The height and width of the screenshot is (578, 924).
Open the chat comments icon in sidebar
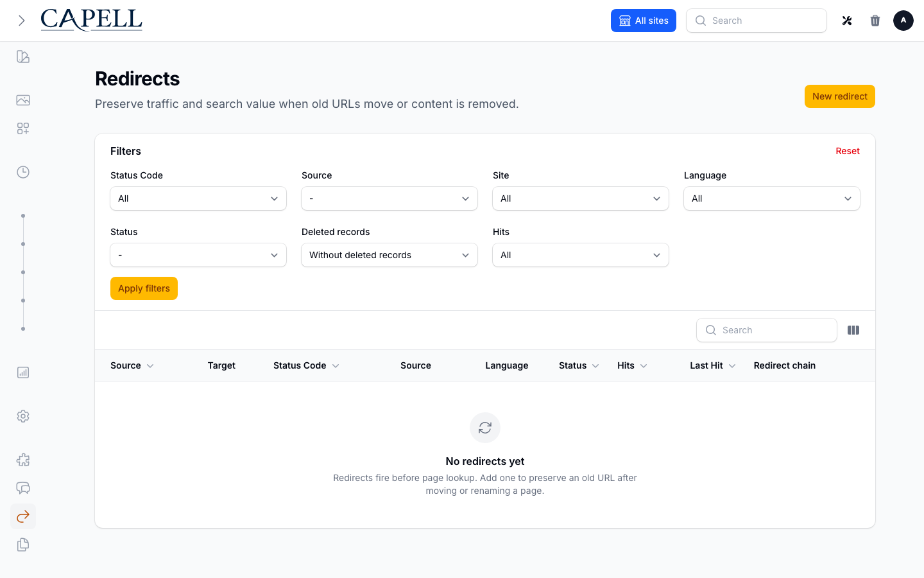(x=23, y=488)
